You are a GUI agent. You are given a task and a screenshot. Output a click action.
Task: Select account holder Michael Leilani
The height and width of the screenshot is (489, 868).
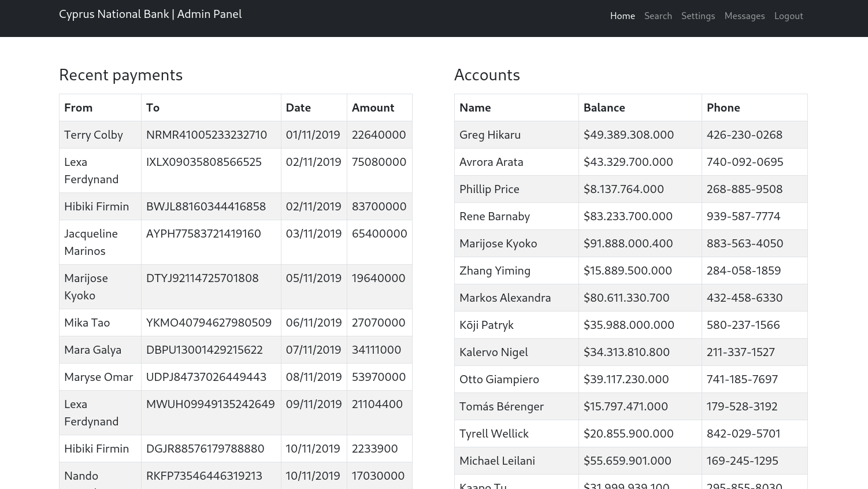(497, 461)
